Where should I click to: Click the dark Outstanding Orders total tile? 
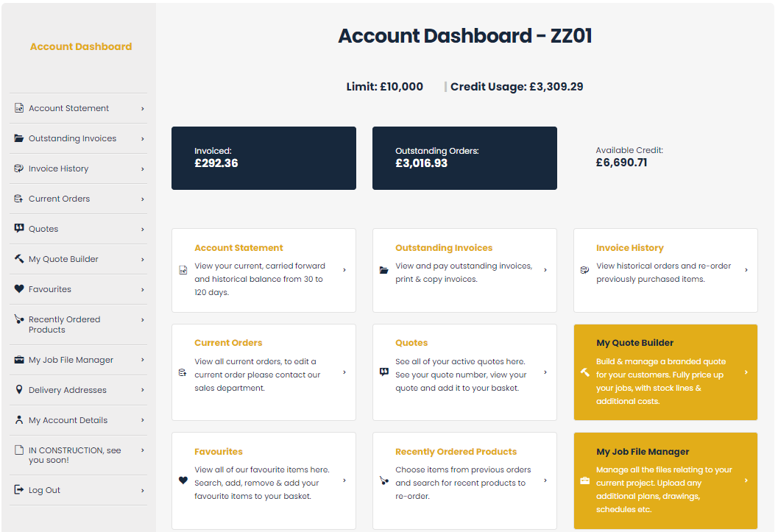pyautogui.click(x=464, y=158)
